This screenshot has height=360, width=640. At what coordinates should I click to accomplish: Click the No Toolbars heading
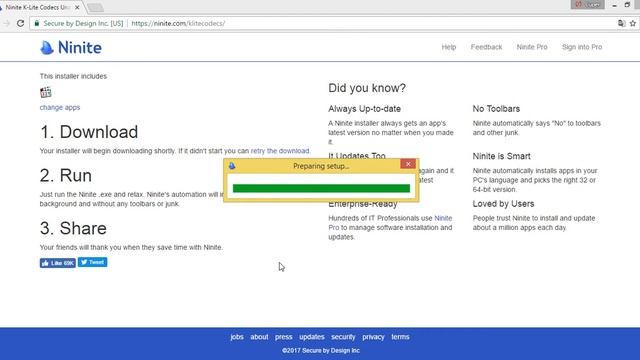[x=496, y=109]
